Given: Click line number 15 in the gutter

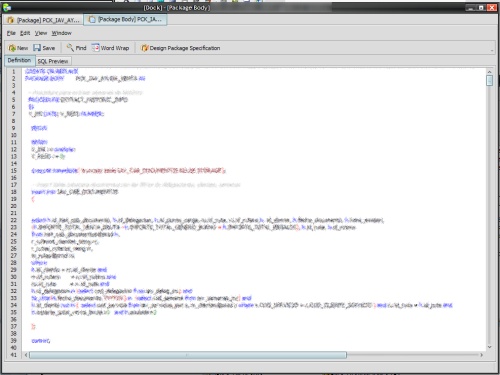Looking at the screenshot, I should (x=14, y=171).
